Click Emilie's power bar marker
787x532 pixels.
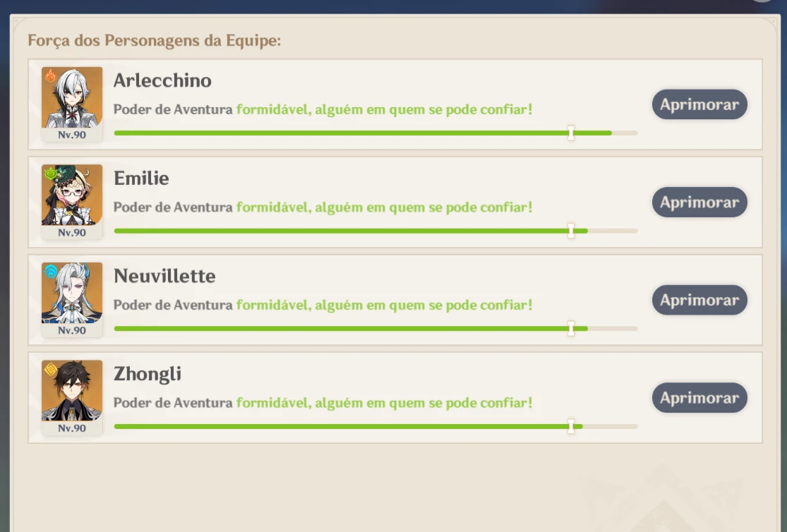point(571,231)
